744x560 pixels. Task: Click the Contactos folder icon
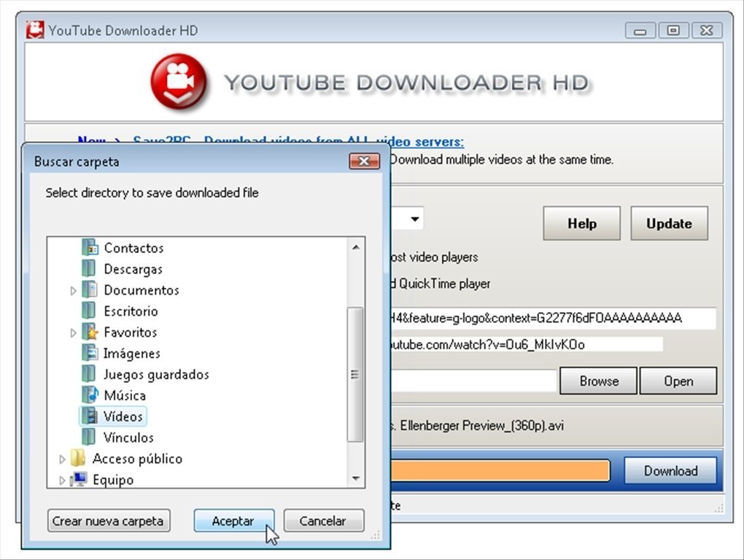91,248
